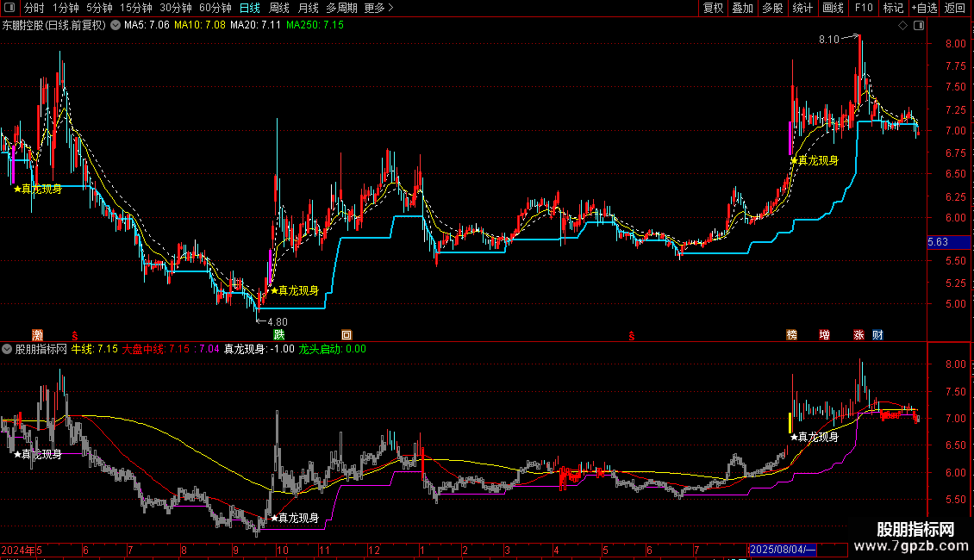Select the 5分钟 period tab
The height and width of the screenshot is (560, 974).
(x=99, y=8)
